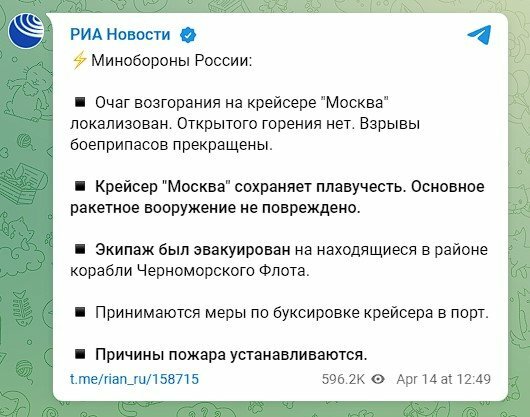Image resolution: width=530 pixels, height=417 pixels.
Task: Click the bold text Причины пожара устанавливаются
Action: tap(231, 355)
